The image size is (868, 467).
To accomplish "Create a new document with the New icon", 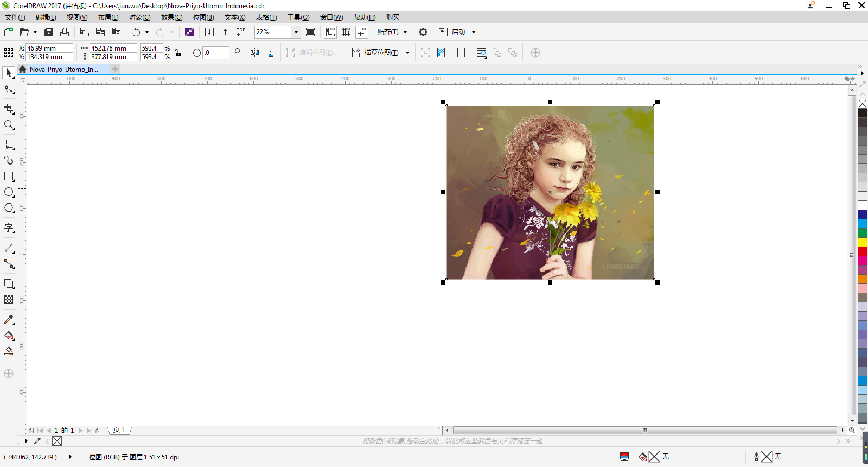I will pos(9,32).
